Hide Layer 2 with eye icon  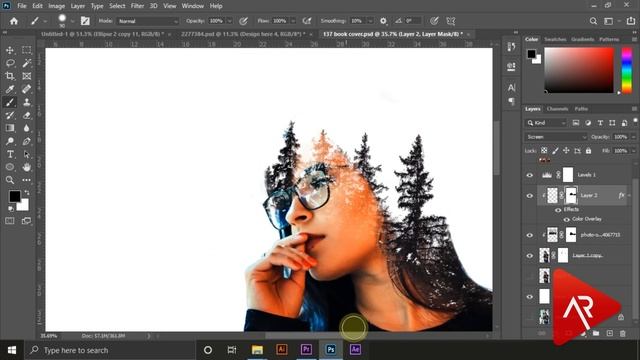[x=530, y=196]
